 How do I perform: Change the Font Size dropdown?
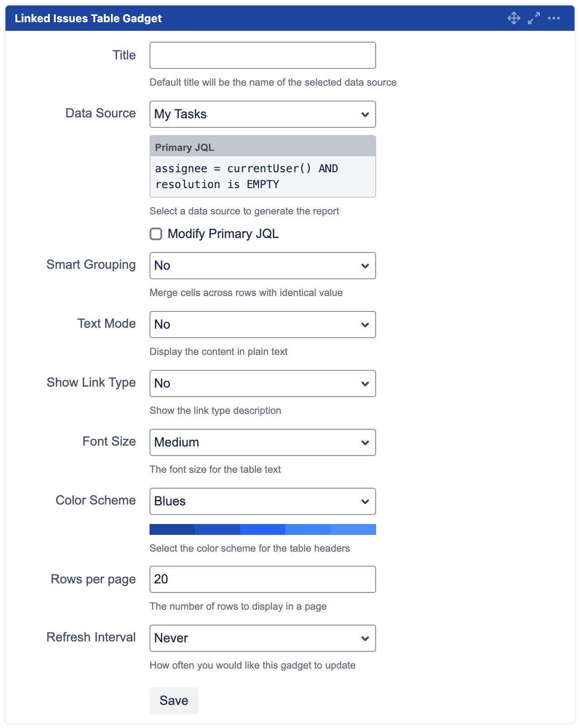pos(262,442)
